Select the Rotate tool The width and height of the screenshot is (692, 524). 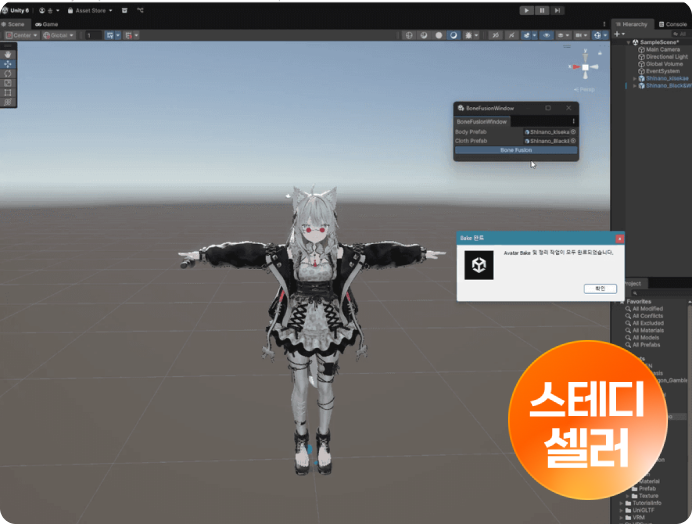pos(9,73)
